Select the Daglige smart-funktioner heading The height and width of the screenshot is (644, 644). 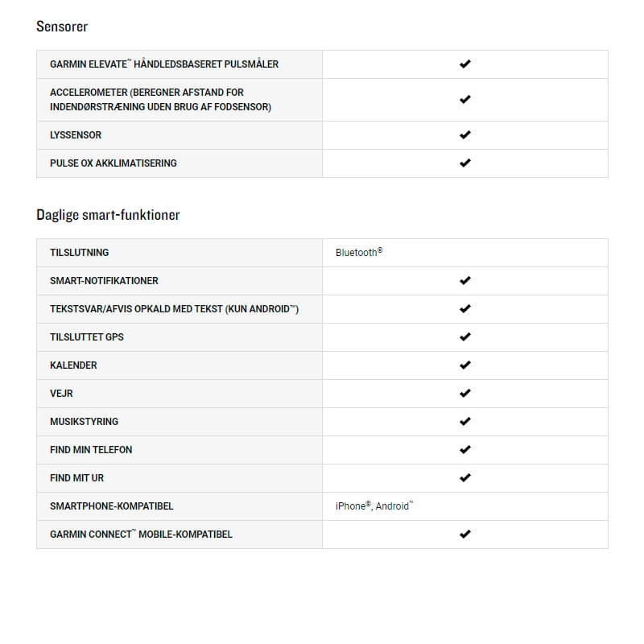tap(108, 215)
